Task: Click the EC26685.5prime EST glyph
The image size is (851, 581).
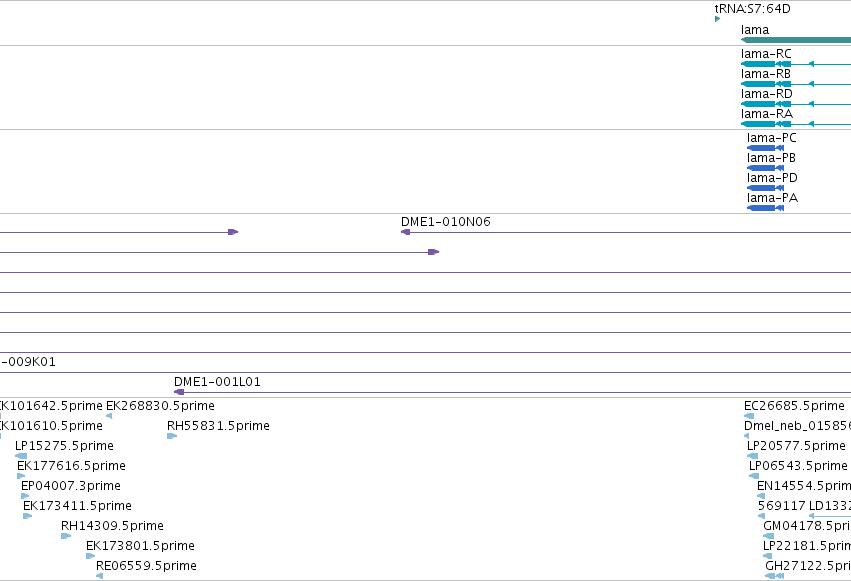Action: [x=749, y=416]
